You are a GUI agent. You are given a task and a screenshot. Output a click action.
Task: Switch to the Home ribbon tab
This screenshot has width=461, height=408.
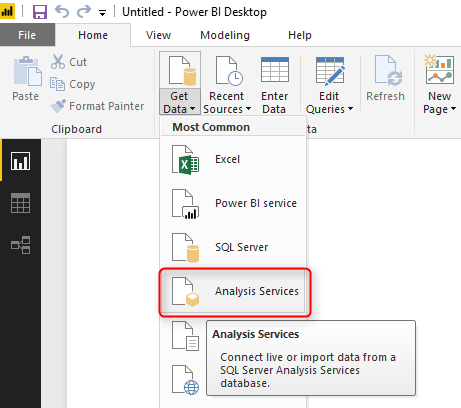(x=93, y=35)
